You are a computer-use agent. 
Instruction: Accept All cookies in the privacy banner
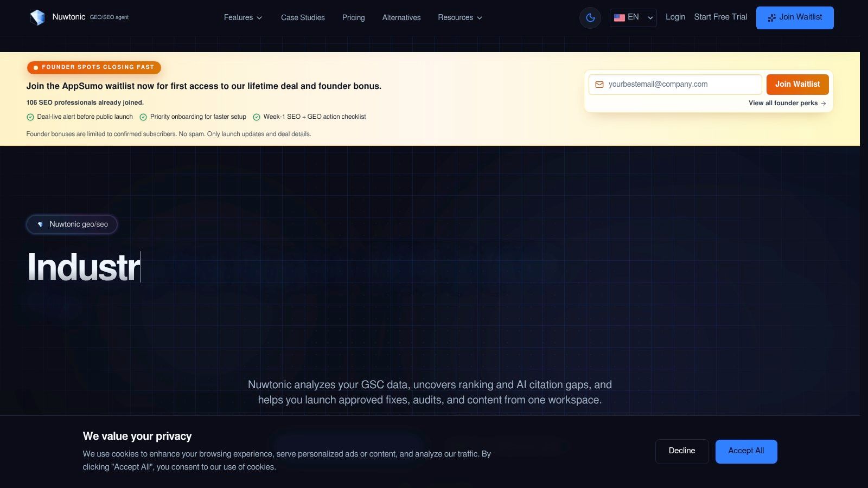tap(746, 451)
